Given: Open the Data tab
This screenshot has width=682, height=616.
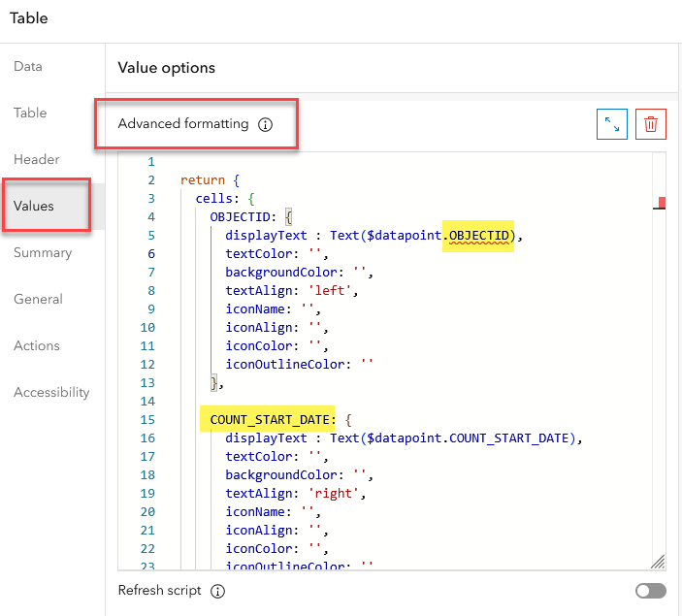Looking at the screenshot, I should click(x=28, y=66).
